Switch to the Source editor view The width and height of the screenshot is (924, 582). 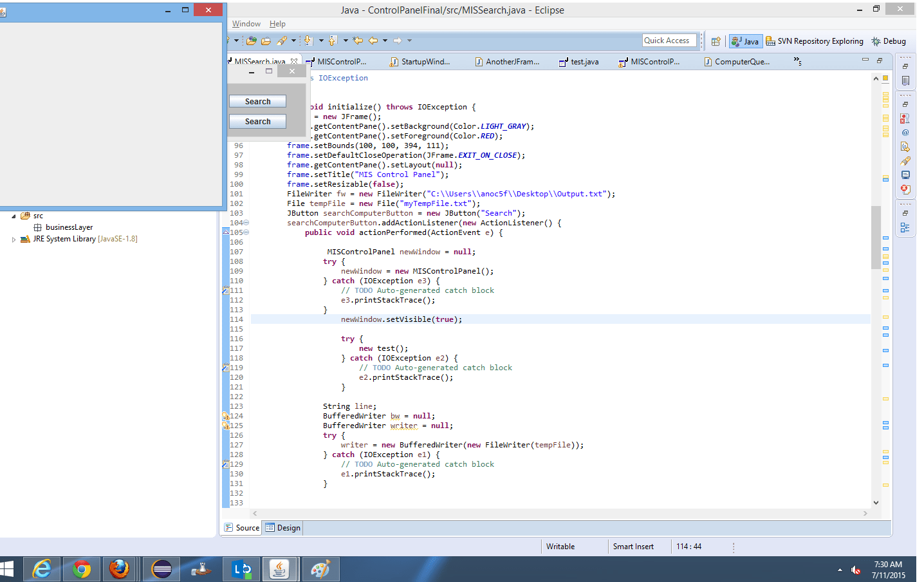(242, 528)
